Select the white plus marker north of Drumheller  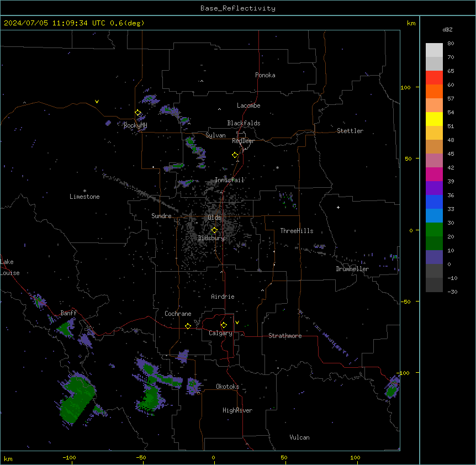click(x=338, y=207)
